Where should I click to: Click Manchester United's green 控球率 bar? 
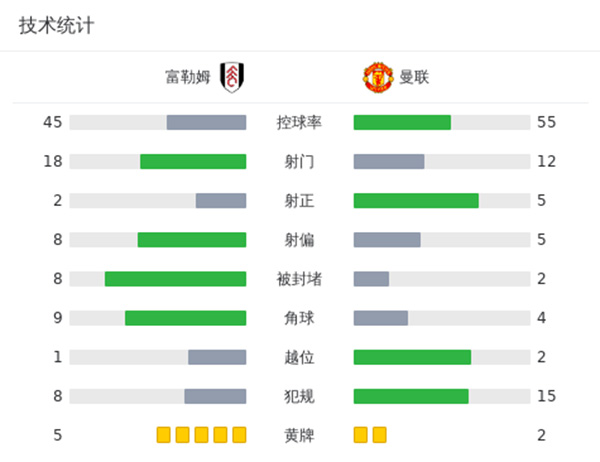402,123
